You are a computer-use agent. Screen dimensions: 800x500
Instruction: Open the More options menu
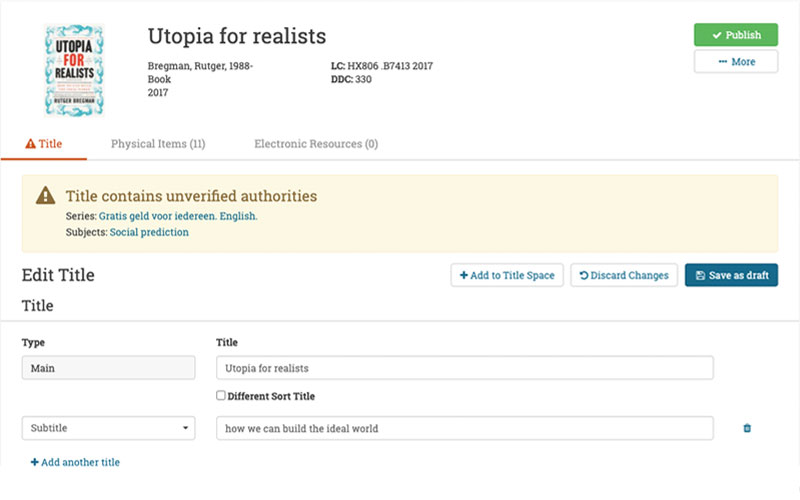(x=736, y=62)
